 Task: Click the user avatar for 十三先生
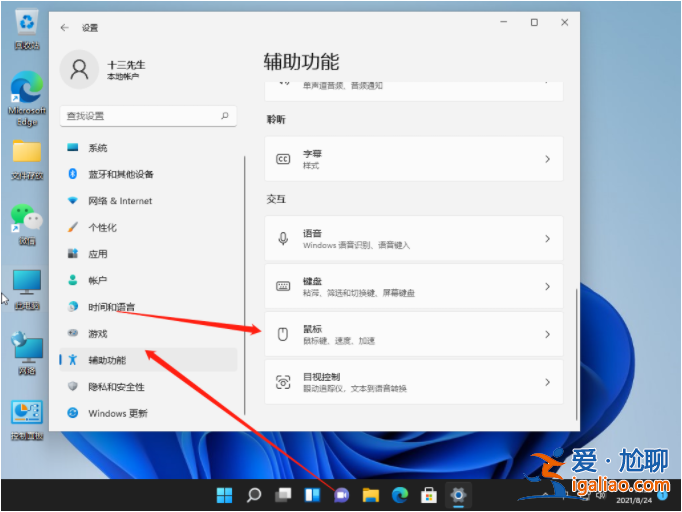coord(79,70)
